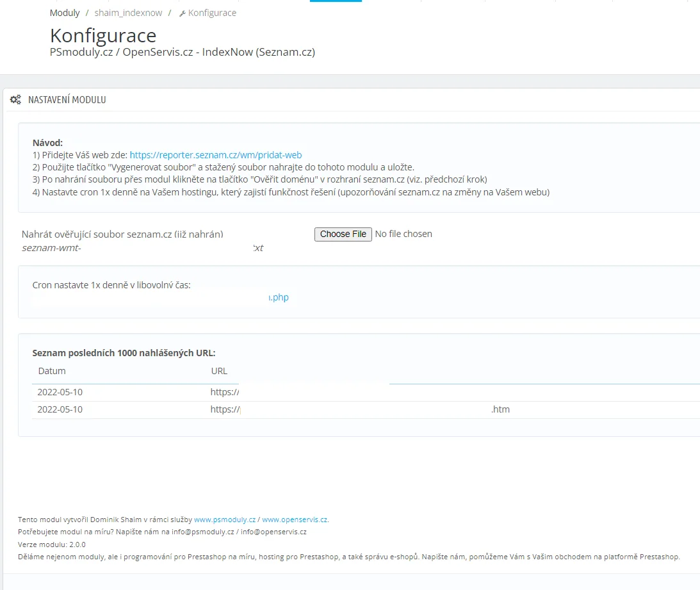Click the 'No file chosen' label
The image size is (700, 590).
[x=403, y=234]
